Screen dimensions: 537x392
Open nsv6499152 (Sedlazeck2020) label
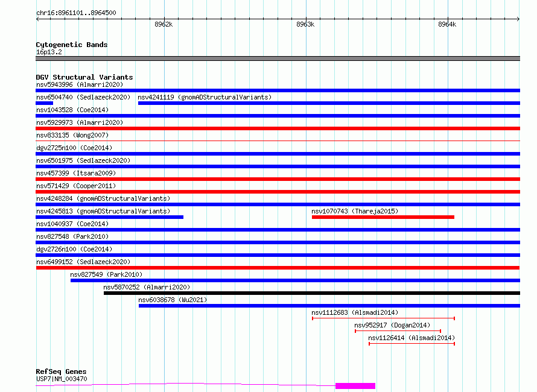83,262
